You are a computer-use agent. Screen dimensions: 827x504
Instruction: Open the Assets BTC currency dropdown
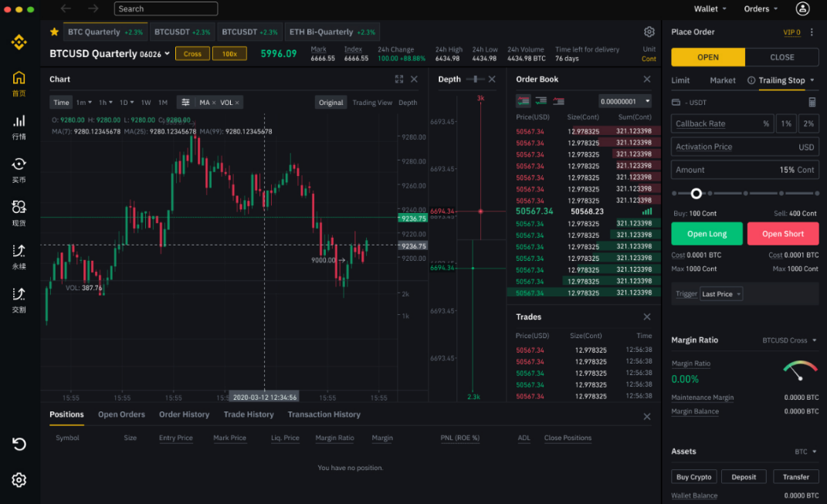pyautogui.click(x=806, y=452)
